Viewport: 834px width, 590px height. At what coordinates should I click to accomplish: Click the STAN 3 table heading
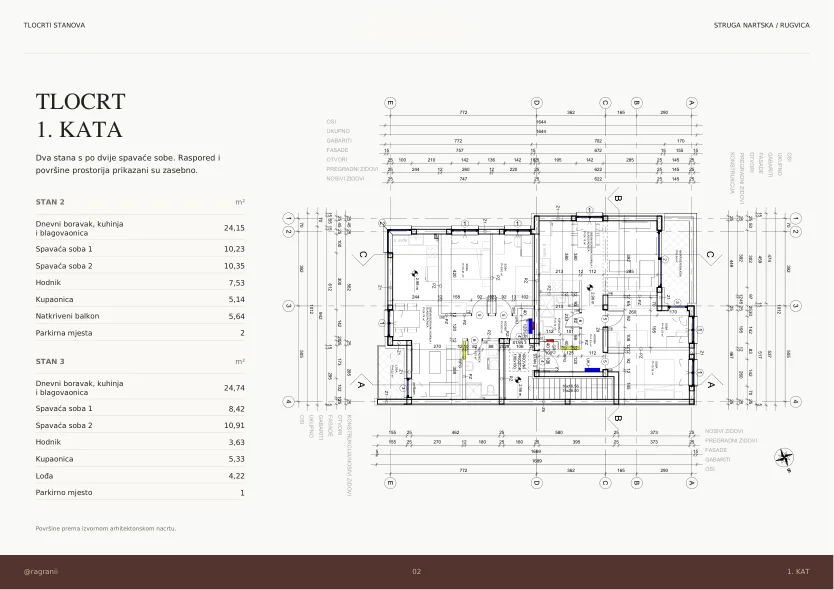[x=50, y=361]
